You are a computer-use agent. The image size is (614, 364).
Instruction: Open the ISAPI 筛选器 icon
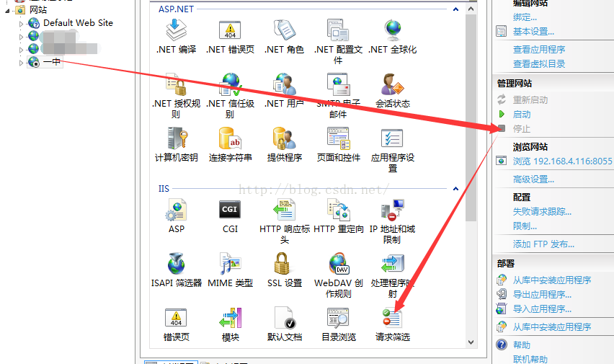(176, 264)
